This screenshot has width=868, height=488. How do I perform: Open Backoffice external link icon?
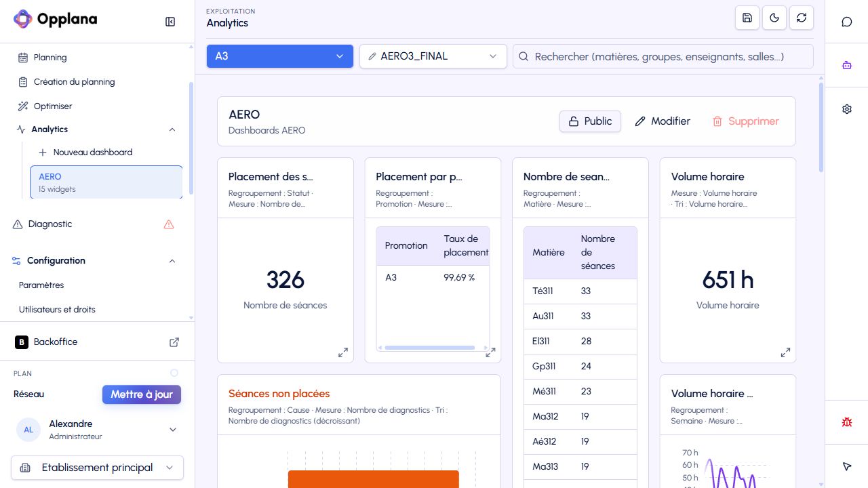pyautogui.click(x=174, y=342)
